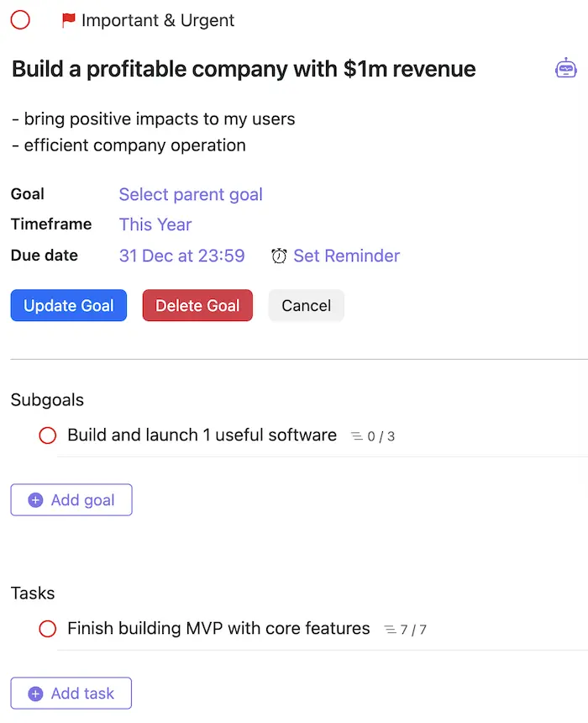The height and width of the screenshot is (723, 588).
Task: Open the 'This Year' timeframe selector
Action: (x=155, y=224)
